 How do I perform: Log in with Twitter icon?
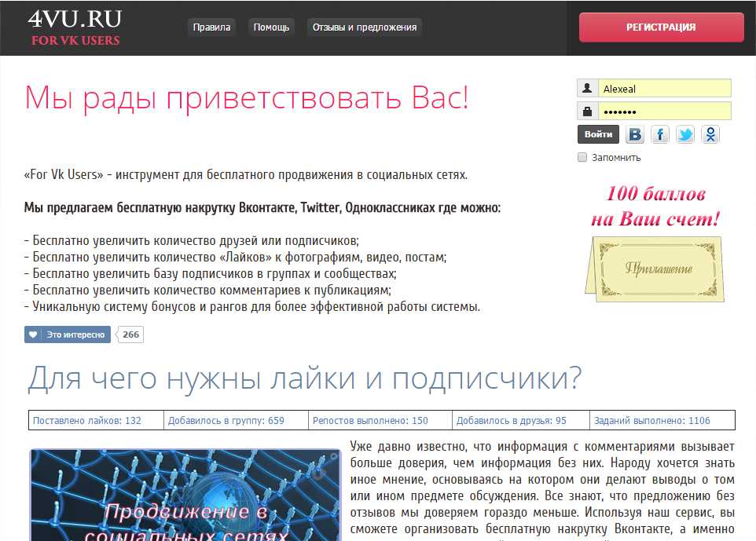pos(685,134)
